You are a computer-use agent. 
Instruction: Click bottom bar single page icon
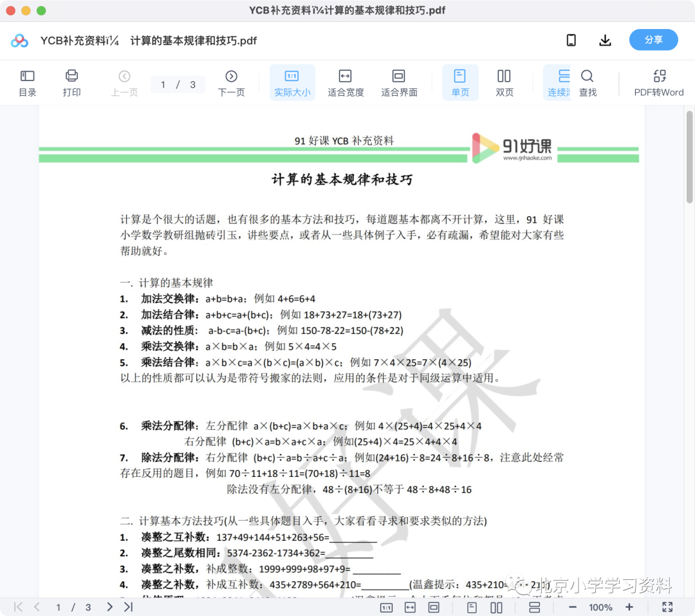click(472, 608)
